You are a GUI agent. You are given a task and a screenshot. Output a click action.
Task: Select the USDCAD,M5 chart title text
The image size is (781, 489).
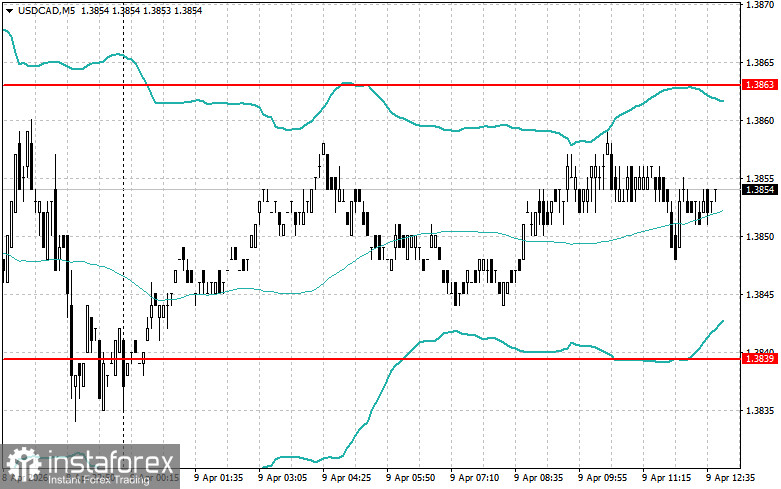click(x=47, y=10)
